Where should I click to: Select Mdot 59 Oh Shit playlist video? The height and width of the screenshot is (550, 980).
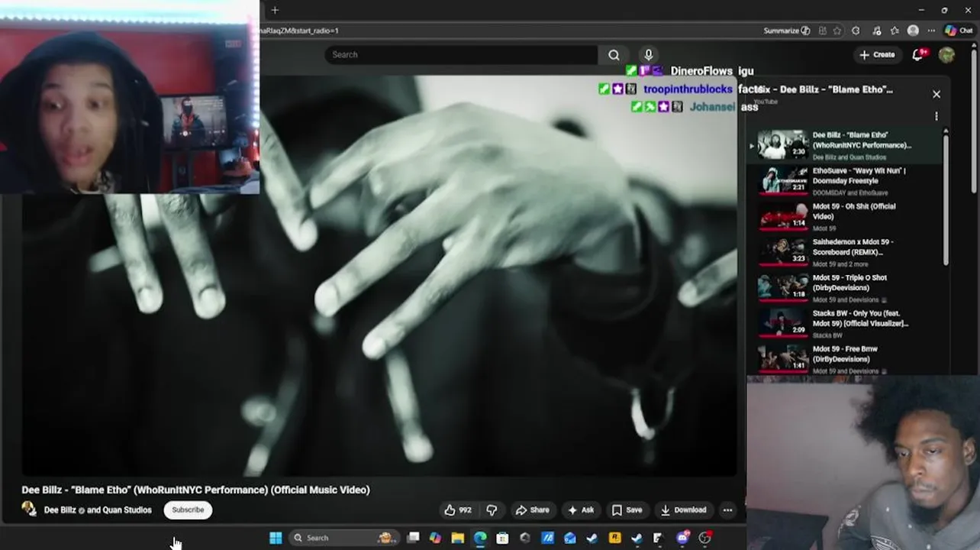(x=846, y=216)
